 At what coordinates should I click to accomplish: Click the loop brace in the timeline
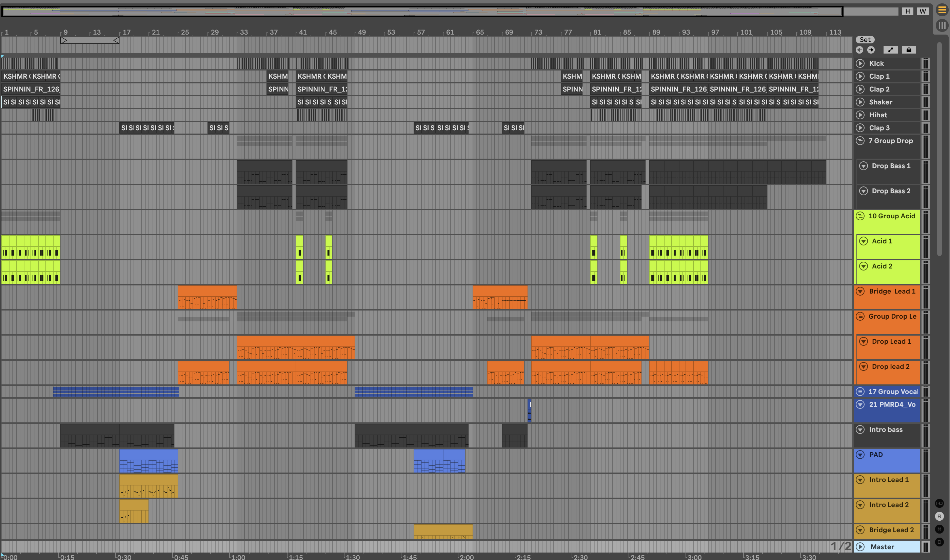pos(90,40)
